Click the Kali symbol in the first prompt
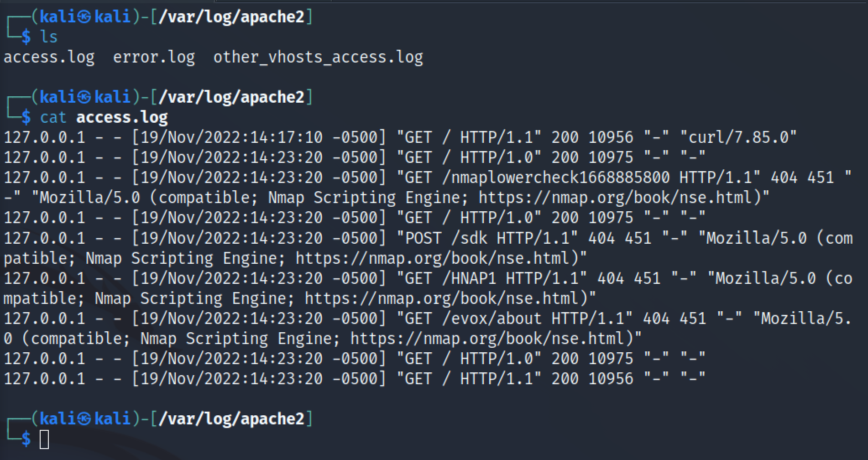The width and height of the screenshot is (868, 460). pos(84,17)
